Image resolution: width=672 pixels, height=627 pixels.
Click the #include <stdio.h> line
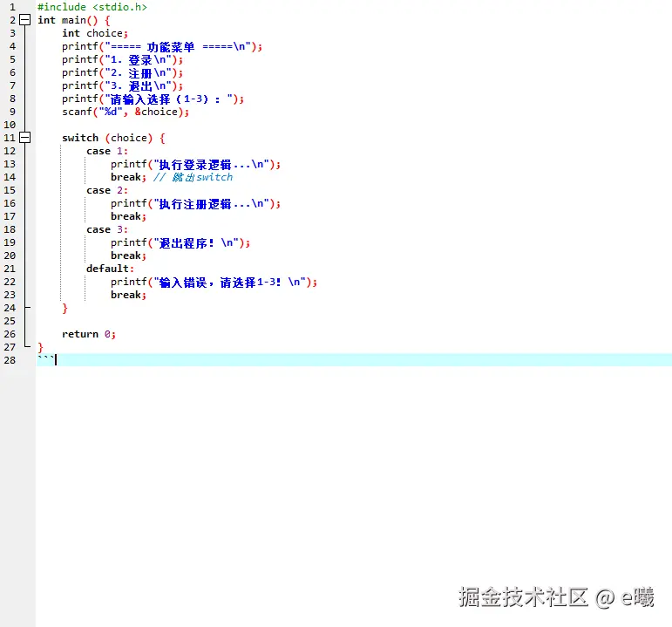click(92, 7)
